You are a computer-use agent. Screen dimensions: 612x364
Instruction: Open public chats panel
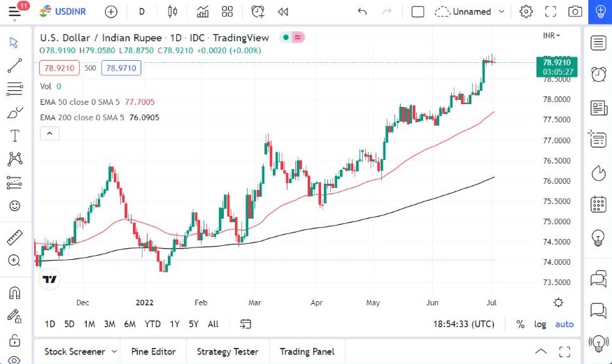[x=598, y=279]
